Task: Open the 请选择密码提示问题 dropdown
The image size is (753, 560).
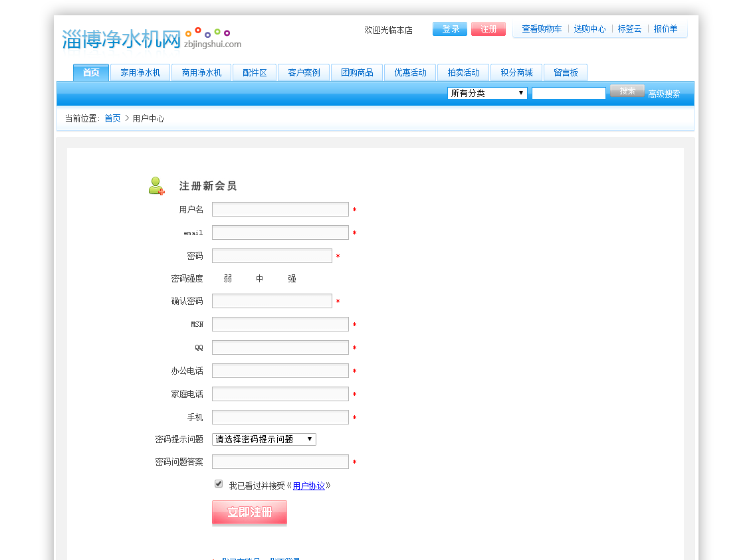Action: (x=264, y=439)
